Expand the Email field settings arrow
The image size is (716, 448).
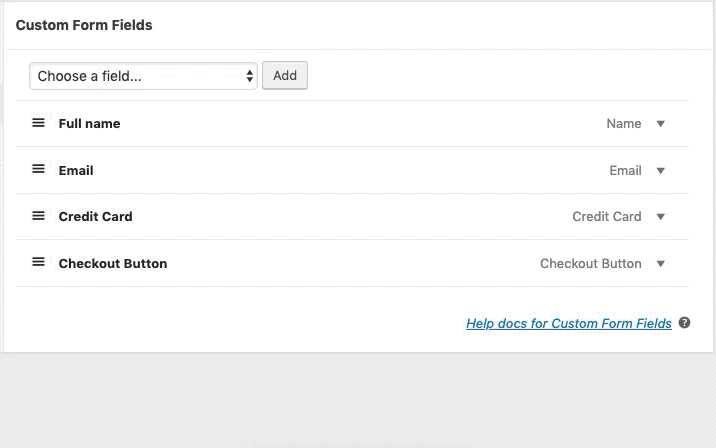[x=660, y=171]
